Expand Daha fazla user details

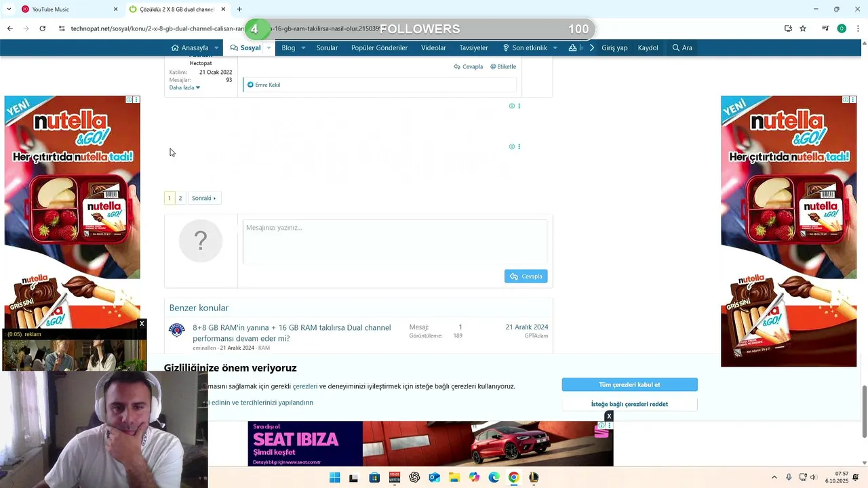(184, 87)
